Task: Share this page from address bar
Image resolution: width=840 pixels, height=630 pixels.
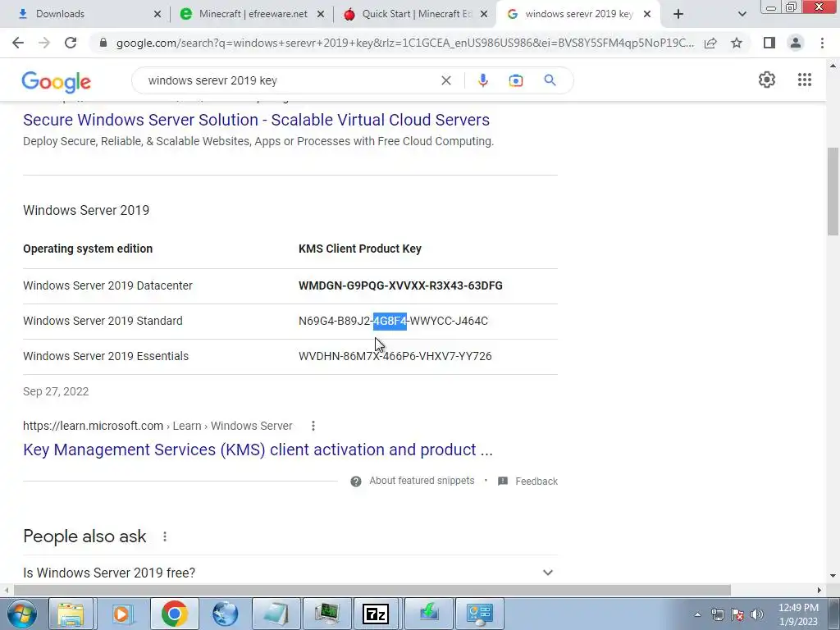Action: pos(710,43)
